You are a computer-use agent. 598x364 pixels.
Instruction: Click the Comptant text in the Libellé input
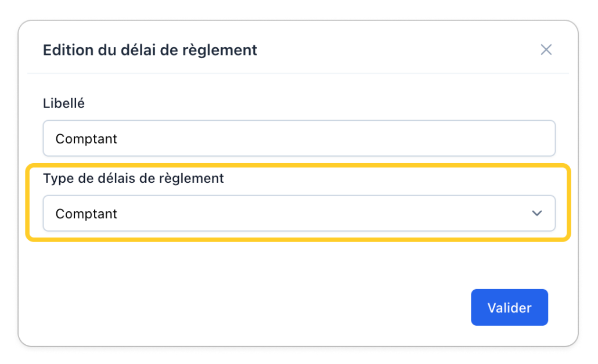click(87, 139)
